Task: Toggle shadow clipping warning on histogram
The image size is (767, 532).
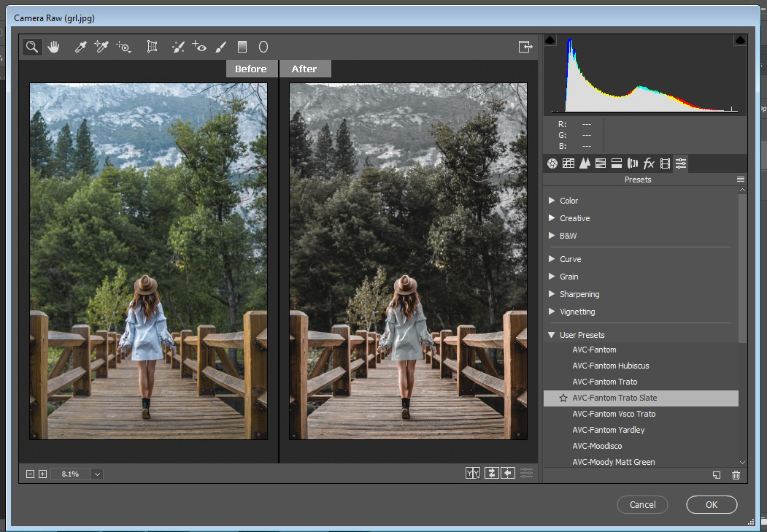Action: [550, 40]
